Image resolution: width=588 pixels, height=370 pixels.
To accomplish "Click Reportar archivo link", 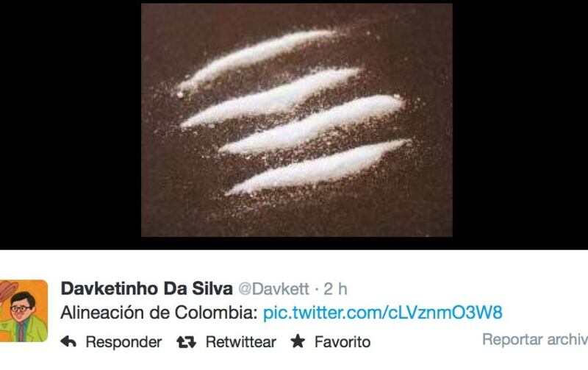I will click(535, 339).
